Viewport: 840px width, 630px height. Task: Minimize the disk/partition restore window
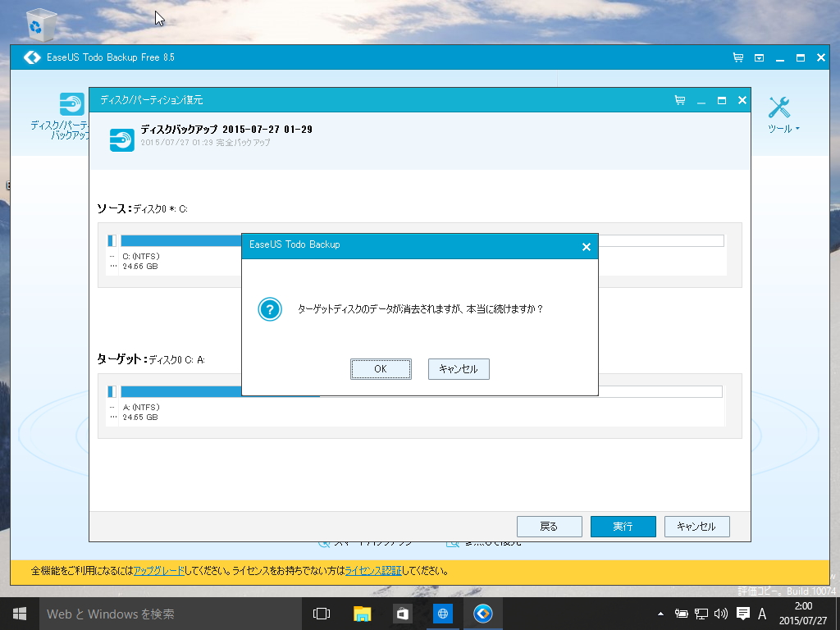pyautogui.click(x=701, y=101)
